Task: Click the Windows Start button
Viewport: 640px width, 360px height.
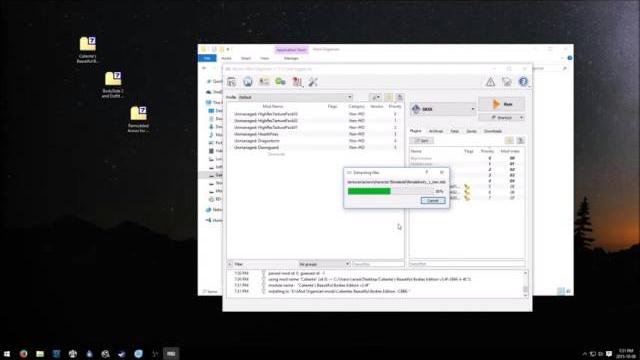Action: [7, 353]
